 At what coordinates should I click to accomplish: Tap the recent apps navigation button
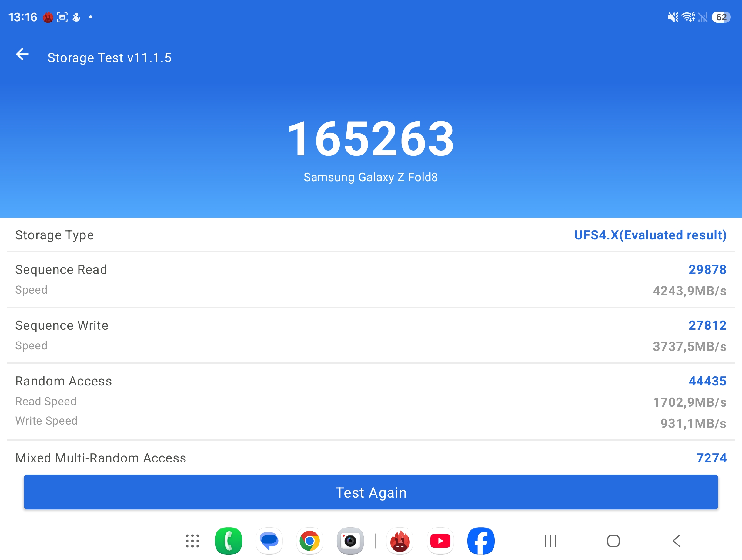[550, 541]
